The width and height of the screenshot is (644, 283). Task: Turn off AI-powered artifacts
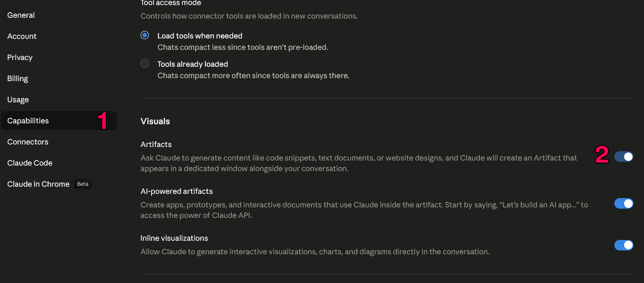point(624,203)
